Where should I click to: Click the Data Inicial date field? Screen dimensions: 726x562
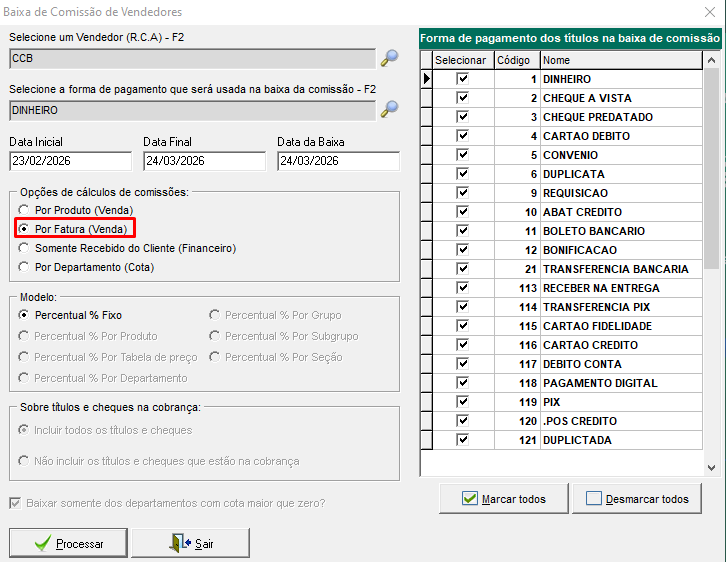point(70,161)
